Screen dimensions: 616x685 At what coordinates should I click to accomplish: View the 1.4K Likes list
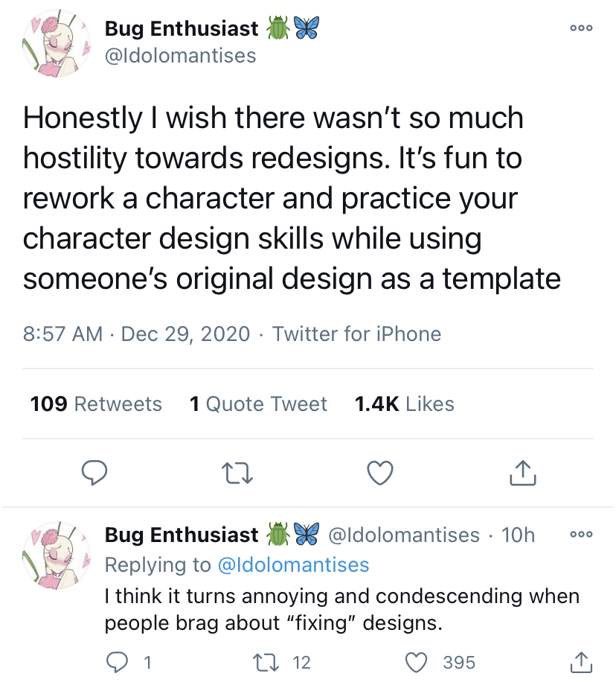click(404, 404)
